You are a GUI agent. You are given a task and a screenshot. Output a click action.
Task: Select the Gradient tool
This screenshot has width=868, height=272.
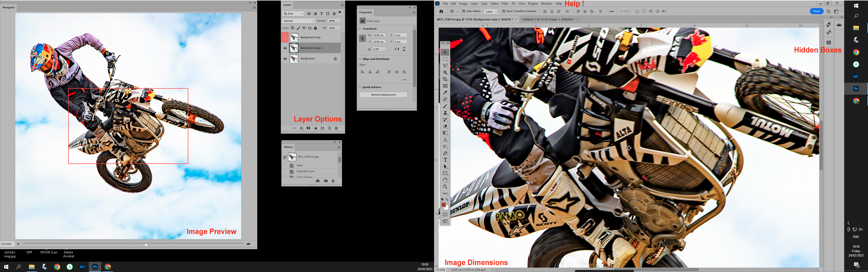tap(445, 133)
